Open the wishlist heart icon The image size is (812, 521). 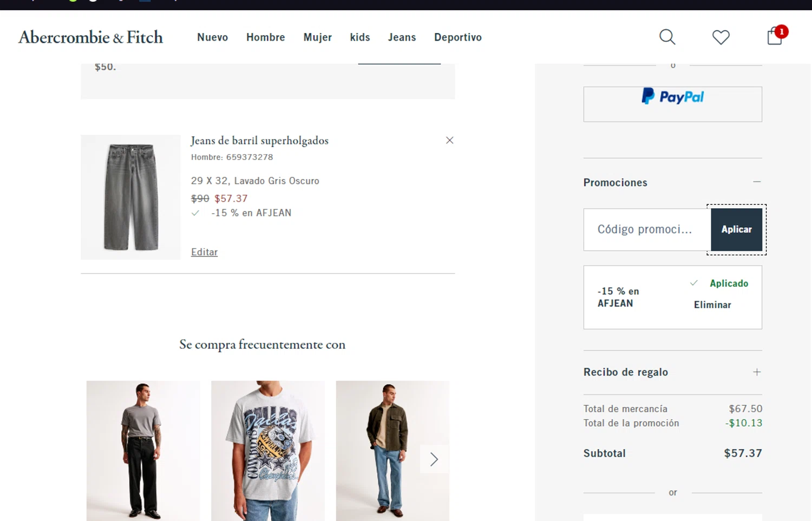721,37
